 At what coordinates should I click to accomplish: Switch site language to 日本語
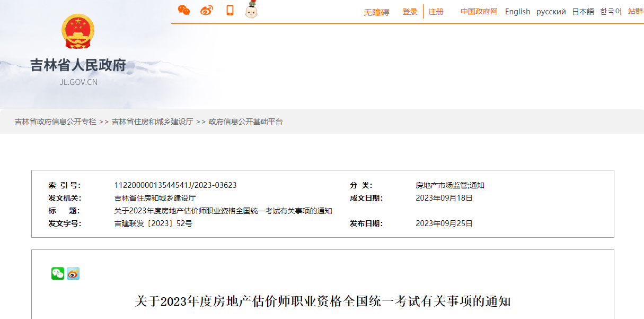(x=583, y=12)
